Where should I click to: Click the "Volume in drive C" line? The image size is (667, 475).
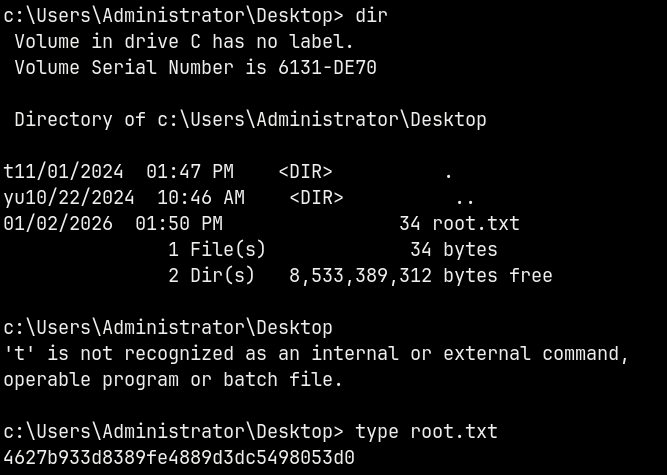point(184,42)
